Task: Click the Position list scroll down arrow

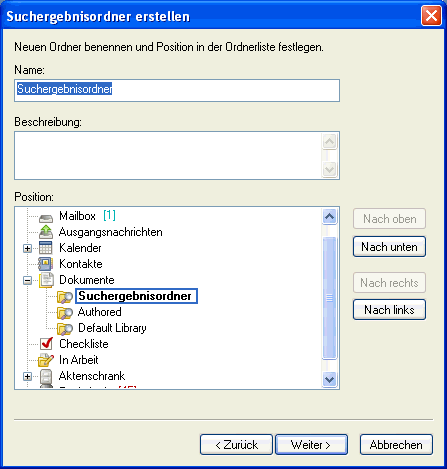Action: [330, 379]
